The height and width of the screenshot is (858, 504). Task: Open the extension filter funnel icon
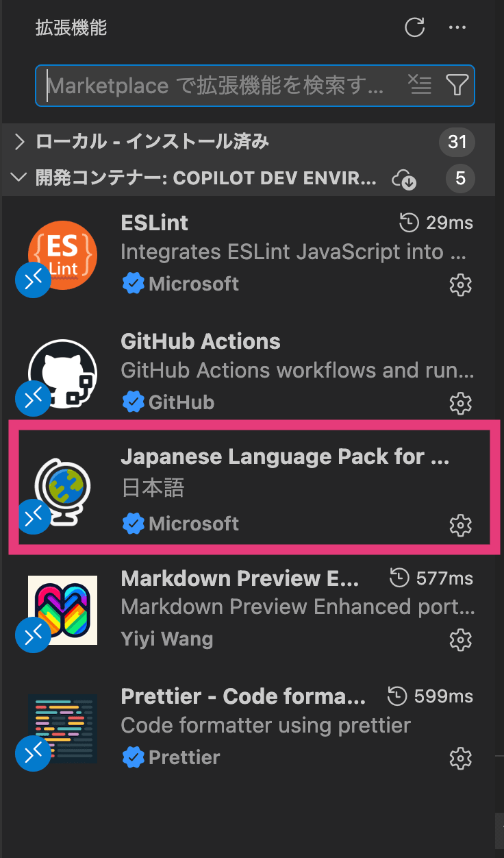point(457,84)
